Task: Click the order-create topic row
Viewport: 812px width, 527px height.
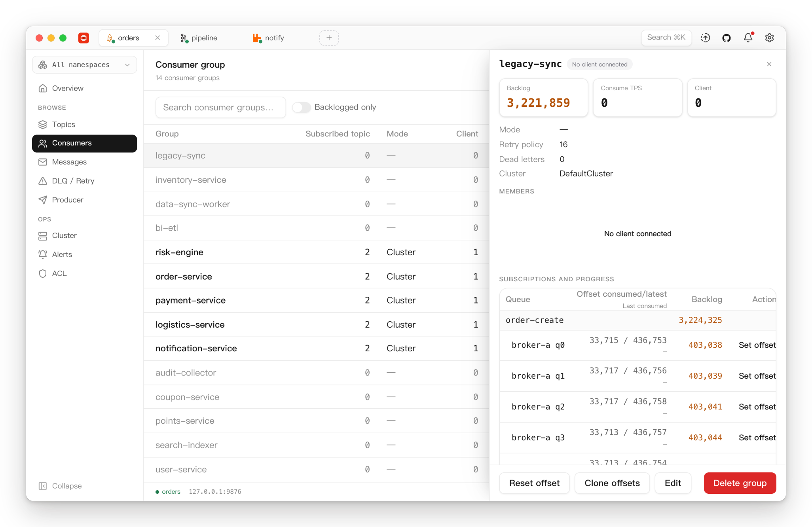Action: tap(637, 320)
